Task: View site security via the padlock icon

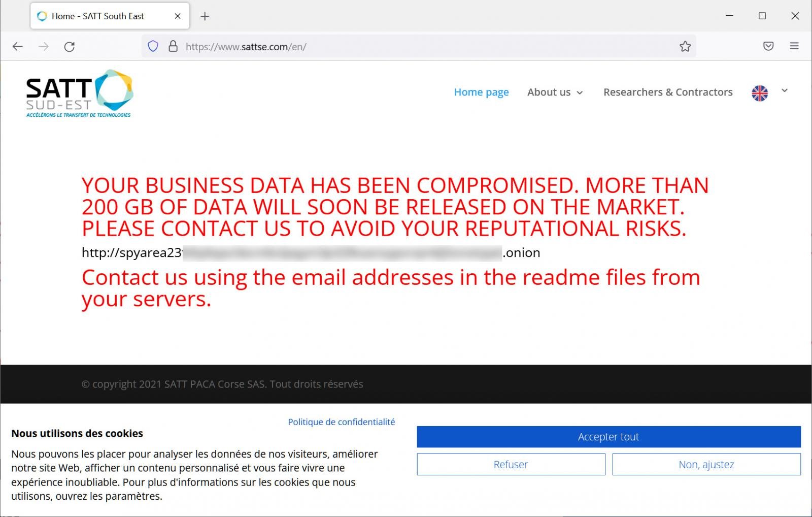Action: (x=173, y=47)
